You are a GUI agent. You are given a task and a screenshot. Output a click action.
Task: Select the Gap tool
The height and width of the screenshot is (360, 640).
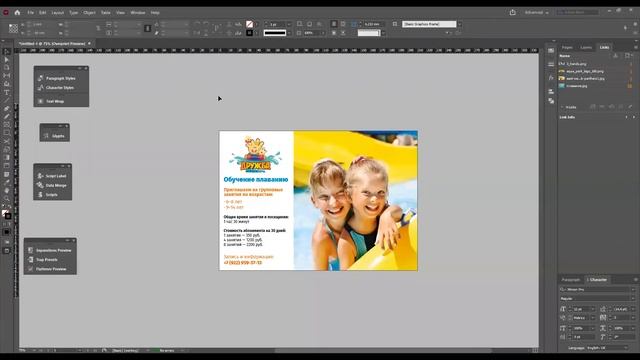(7, 76)
